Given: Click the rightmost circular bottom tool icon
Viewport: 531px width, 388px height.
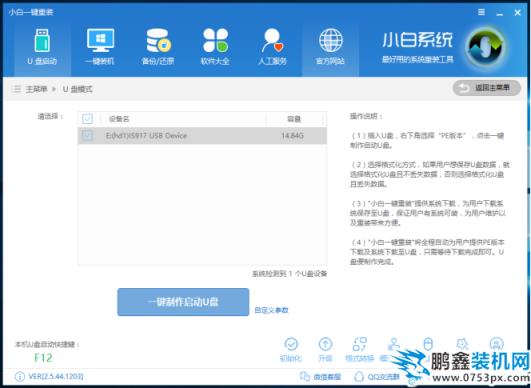Looking at the screenshot, I should 496,344.
